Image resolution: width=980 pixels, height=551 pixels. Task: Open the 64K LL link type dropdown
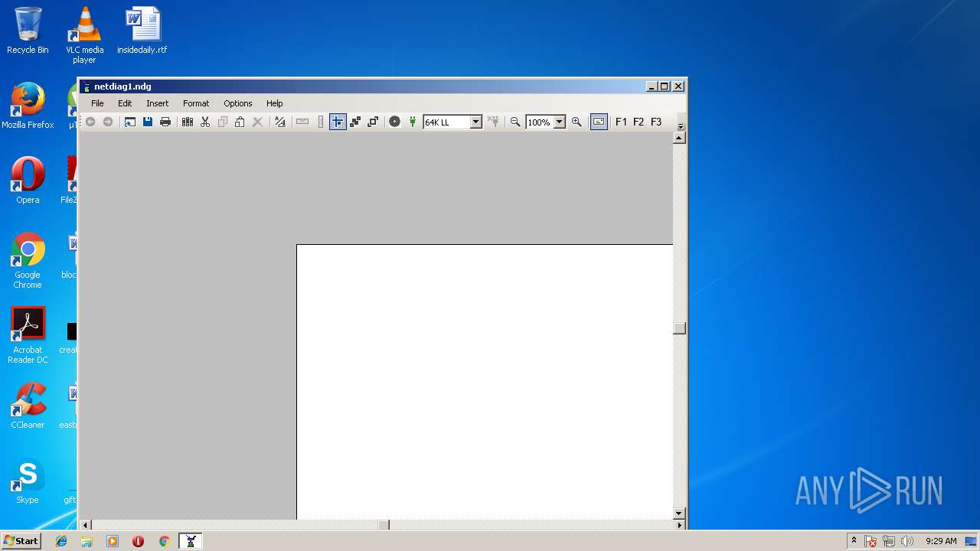pos(475,122)
